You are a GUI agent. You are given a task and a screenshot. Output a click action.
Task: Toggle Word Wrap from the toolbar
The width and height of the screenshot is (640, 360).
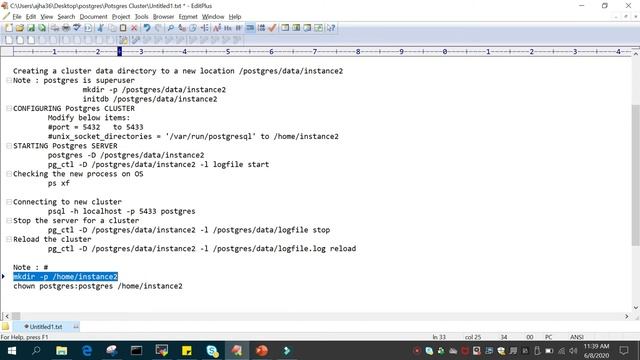coord(239,28)
